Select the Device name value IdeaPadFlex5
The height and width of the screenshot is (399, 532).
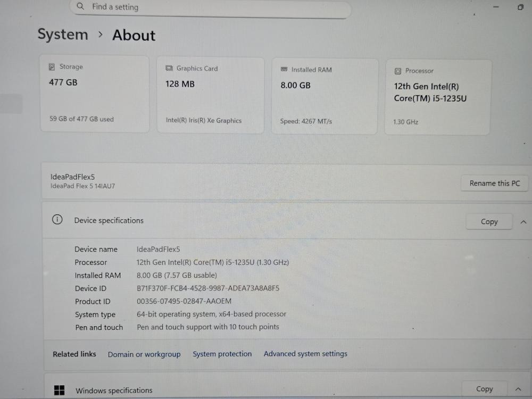[x=158, y=249]
